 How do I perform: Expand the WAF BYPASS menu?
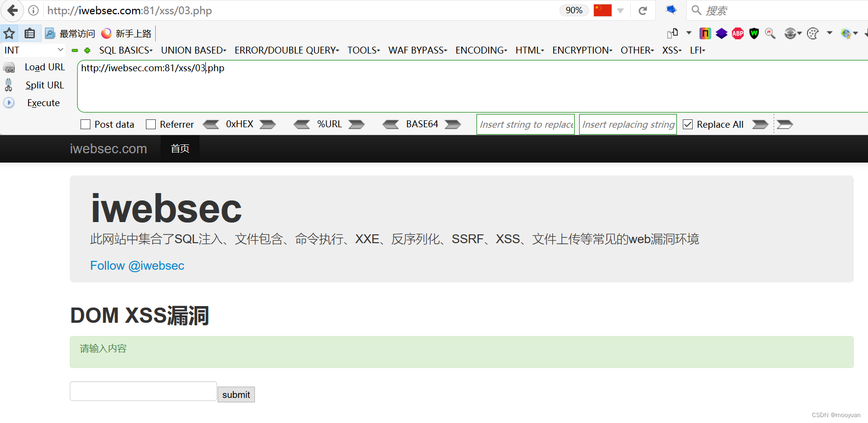point(418,50)
